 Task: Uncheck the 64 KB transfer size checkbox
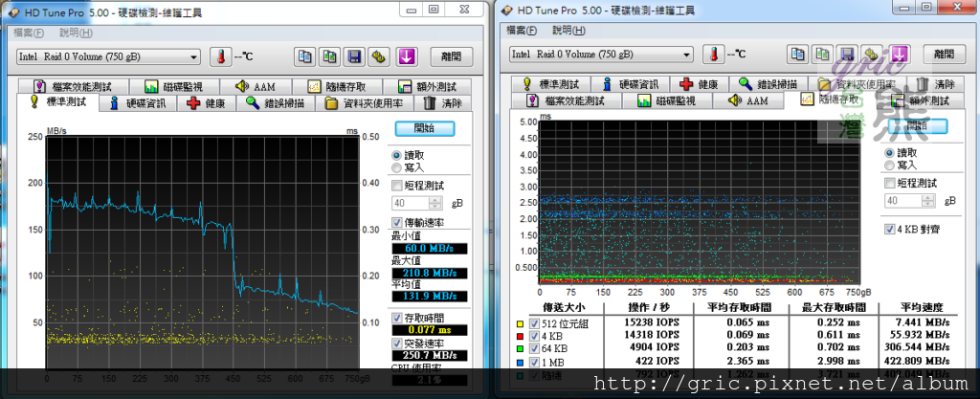[534, 348]
